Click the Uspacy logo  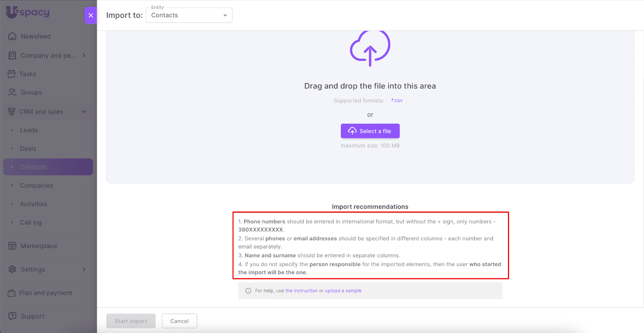28,12
